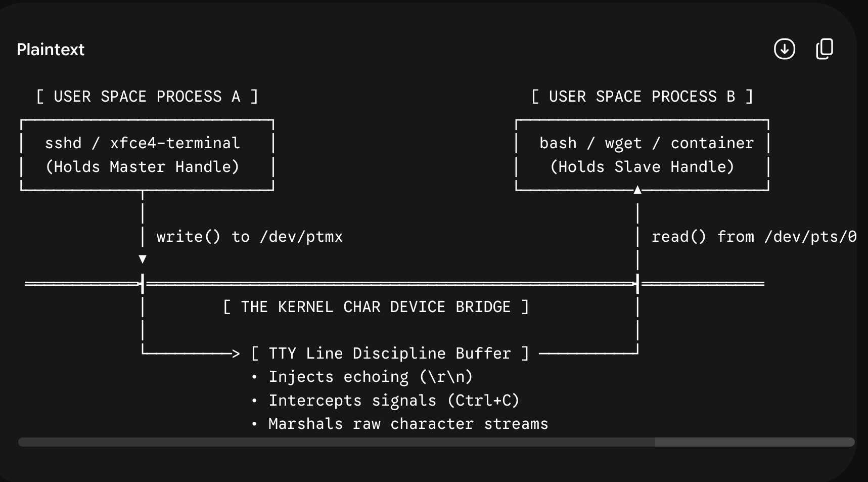Click the scrollbar track right of thumb
This screenshot has width=868, height=482.
[x=755, y=442]
